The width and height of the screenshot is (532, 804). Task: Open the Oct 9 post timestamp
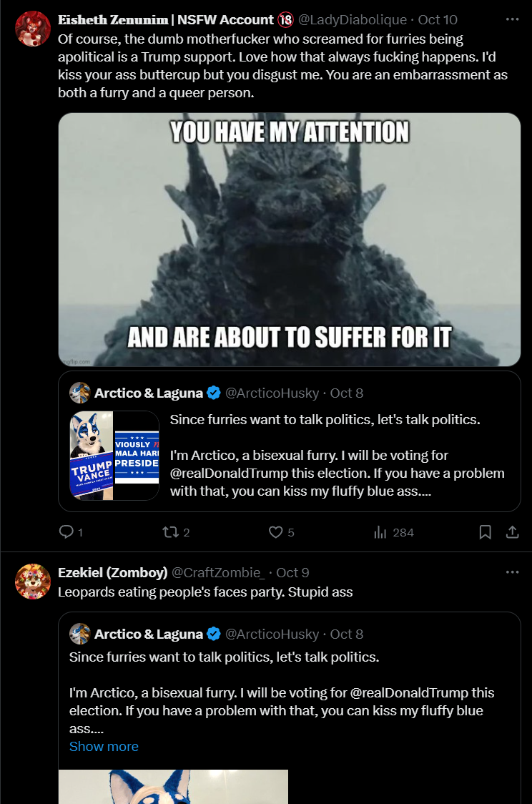coord(292,572)
